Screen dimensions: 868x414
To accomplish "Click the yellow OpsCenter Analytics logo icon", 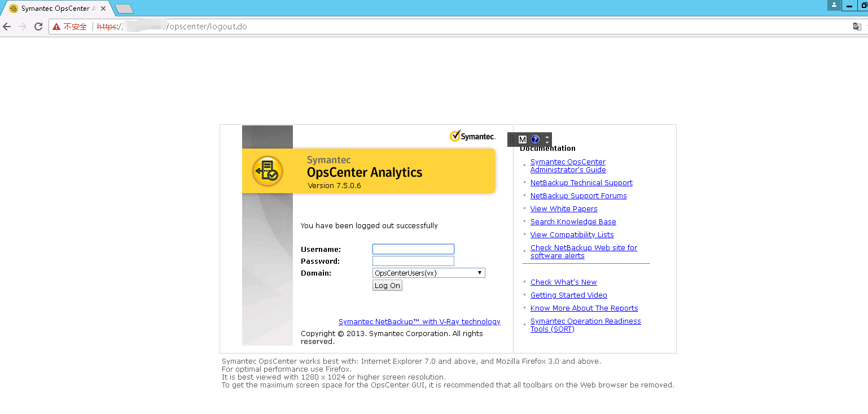I will pos(268,171).
